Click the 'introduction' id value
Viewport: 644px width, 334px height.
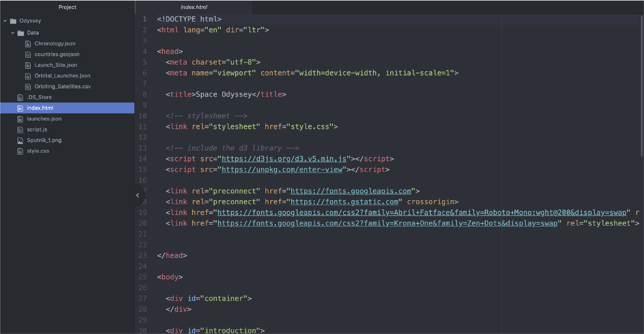[x=230, y=330]
